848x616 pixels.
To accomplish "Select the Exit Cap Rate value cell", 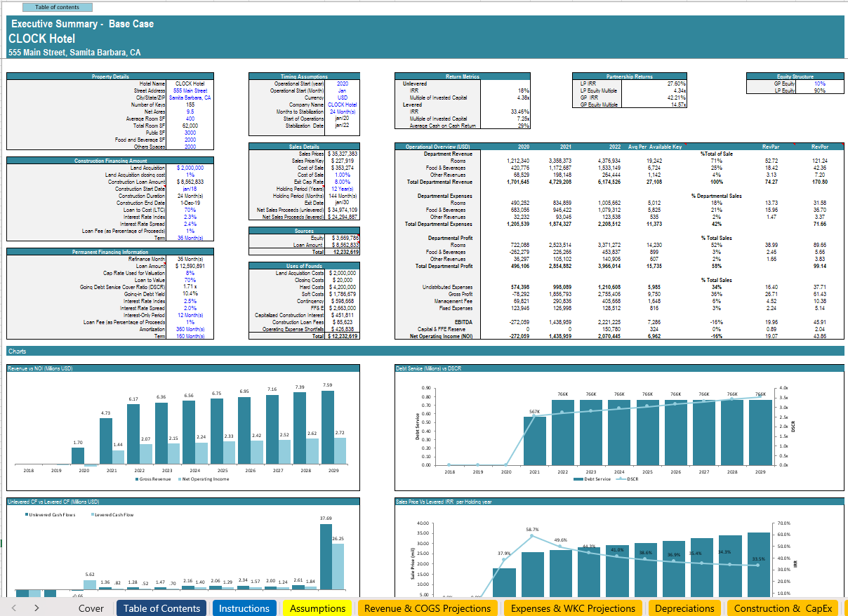I will [342, 182].
